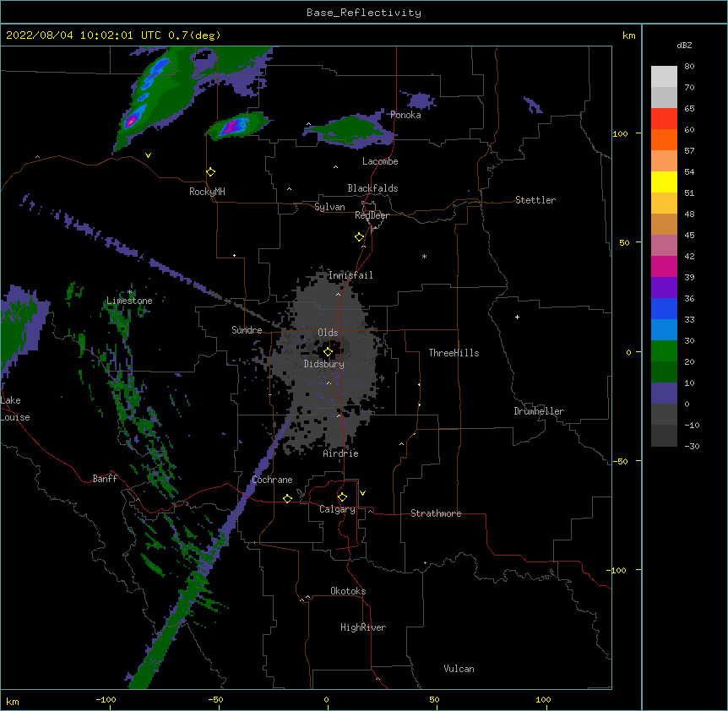The height and width of the screenshot is (711, 728).
Task: Pick the dark orange 57-60 dBZ swatch
Action: click(664, 139)
